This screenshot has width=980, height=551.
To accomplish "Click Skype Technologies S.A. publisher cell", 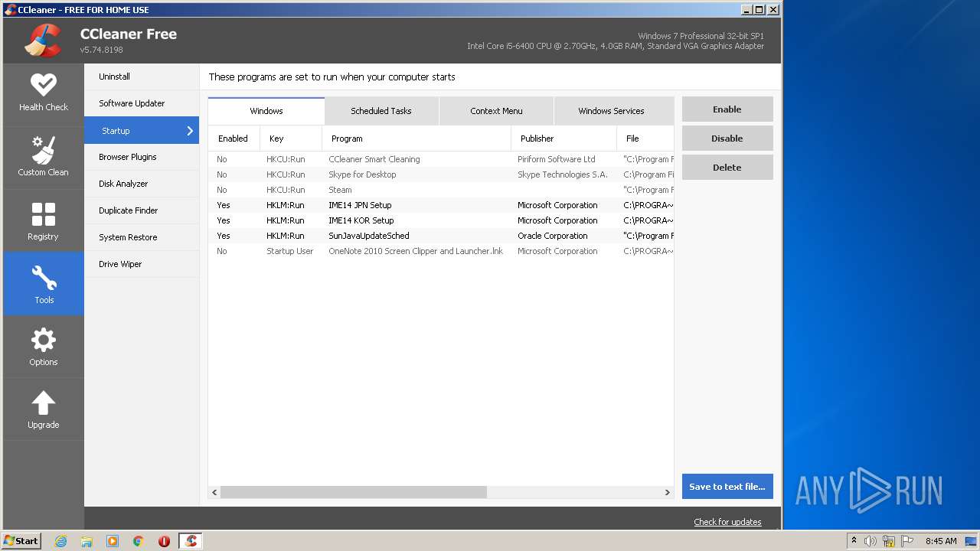I will tap(563, 174).
